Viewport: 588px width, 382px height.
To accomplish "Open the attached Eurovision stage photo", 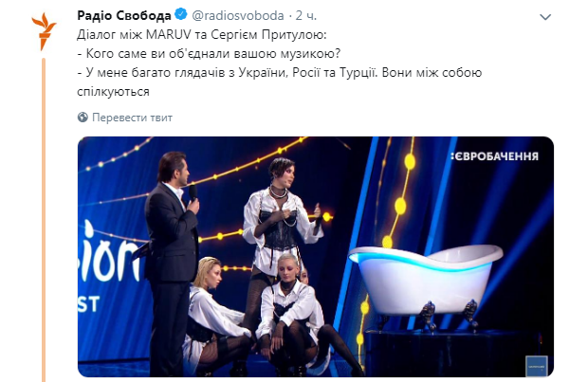I will (x=316, y=257).
